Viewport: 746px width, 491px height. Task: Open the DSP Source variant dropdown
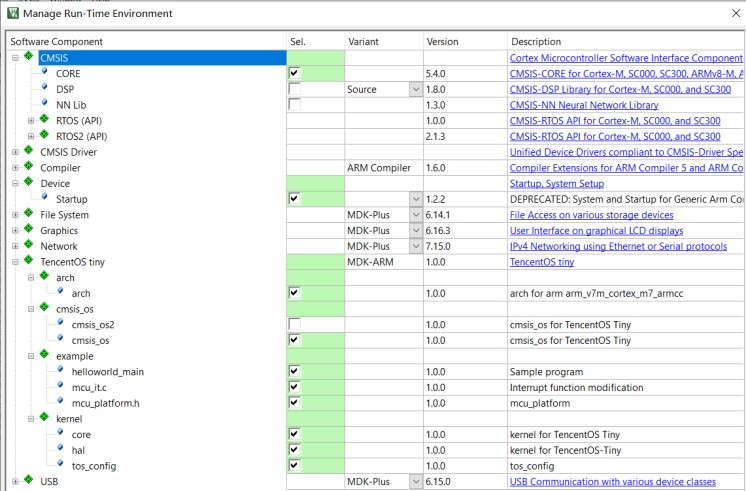[x=416, y=89]
